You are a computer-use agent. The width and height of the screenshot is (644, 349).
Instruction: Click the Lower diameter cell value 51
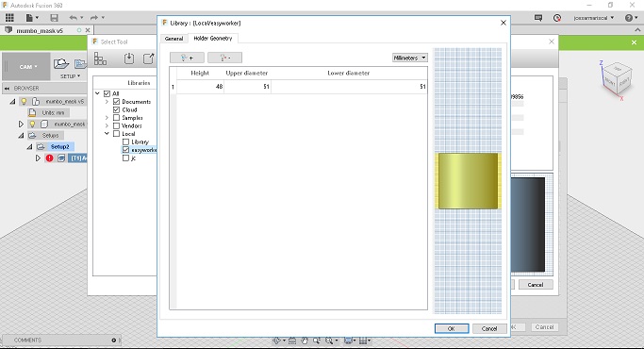pyautogui.click(x=349, y=87)
